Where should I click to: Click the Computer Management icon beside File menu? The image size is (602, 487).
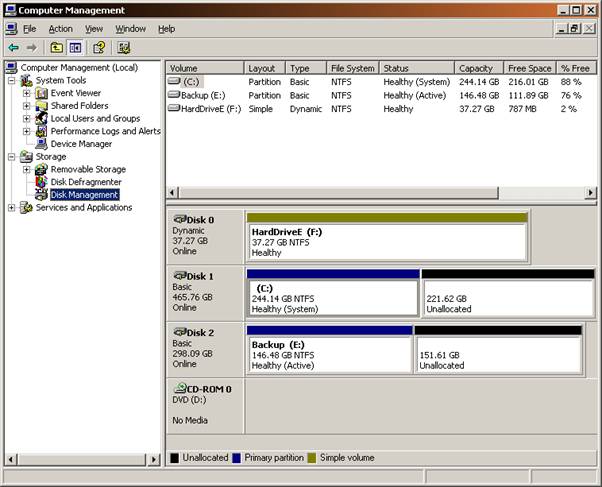(12, 29)
